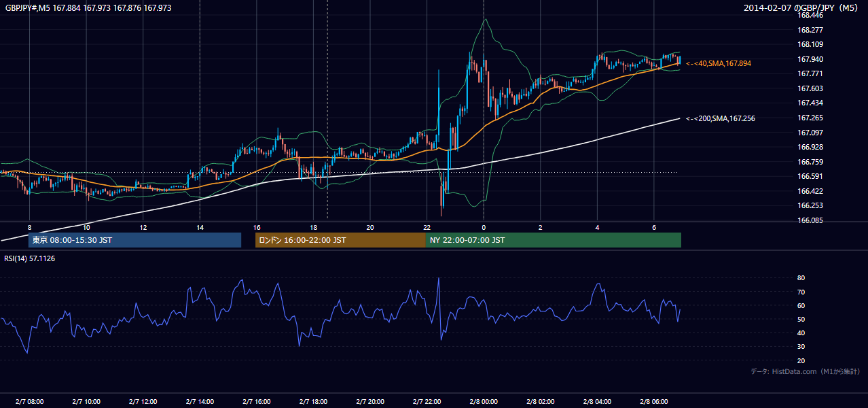
Task: Click the 2/7 16:00 date axis label
Action: (257, 402)
